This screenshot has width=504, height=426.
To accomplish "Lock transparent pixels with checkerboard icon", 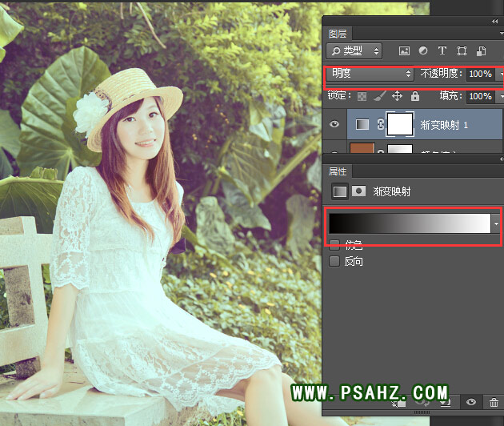I will click(x=360, y=96).
